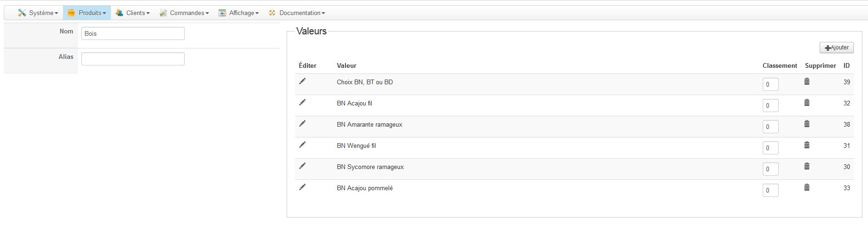This screenshot has height=226, width=868.
Task: Delete the BN Sycomore ramageux value
Action: (807, 166)
